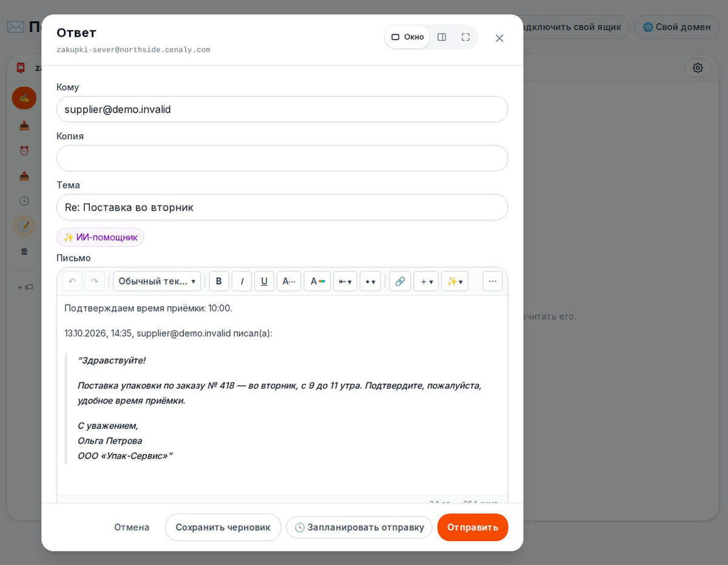This screenshot has width=728, height=565.
Task: Insert a link using the chain icon
Action: (x=400, y=282)
